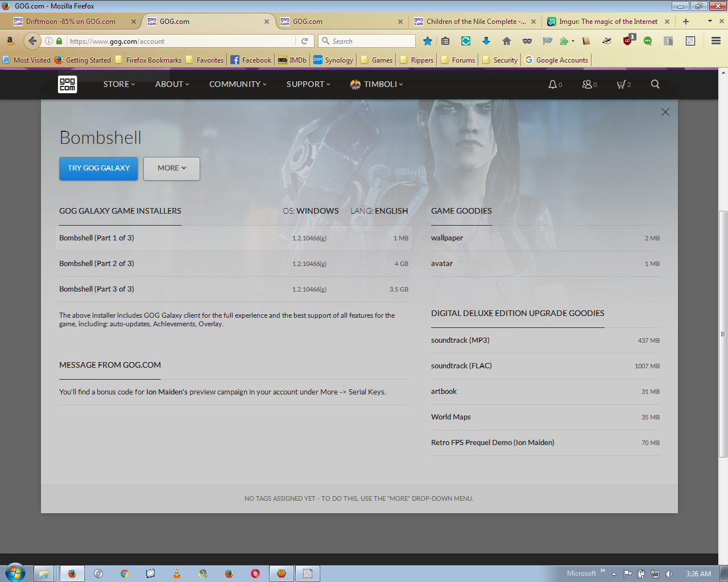Click the Firefox Home icon
The height and width of the screenshot is (582, 728).
(x=507, y=41)
